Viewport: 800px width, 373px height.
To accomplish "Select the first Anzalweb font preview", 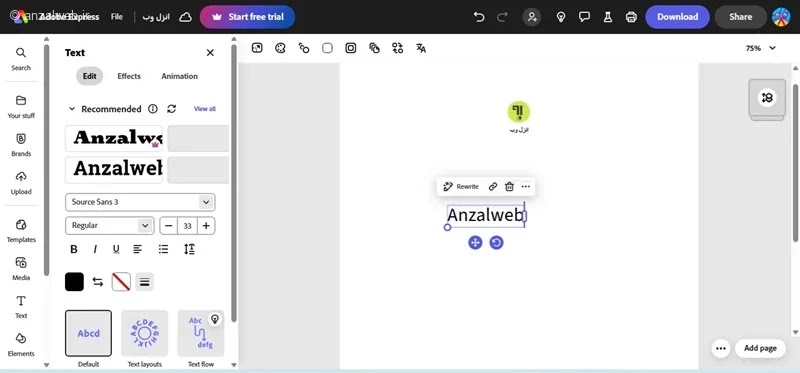I will click(x=114, y=138).
